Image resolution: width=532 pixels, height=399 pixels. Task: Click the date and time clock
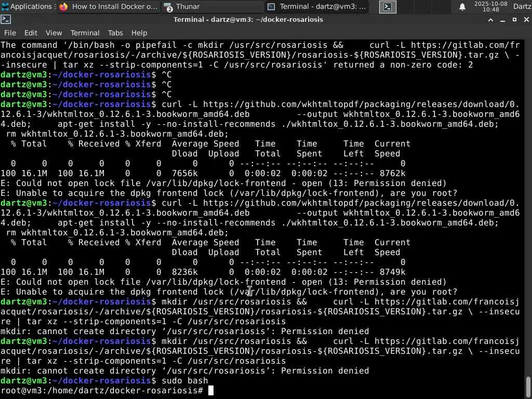tap(490, 6)
